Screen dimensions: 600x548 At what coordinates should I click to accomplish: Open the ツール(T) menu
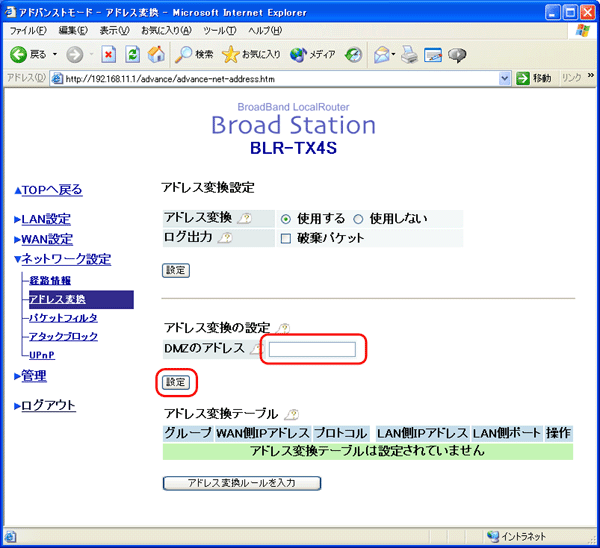point(220,31)
